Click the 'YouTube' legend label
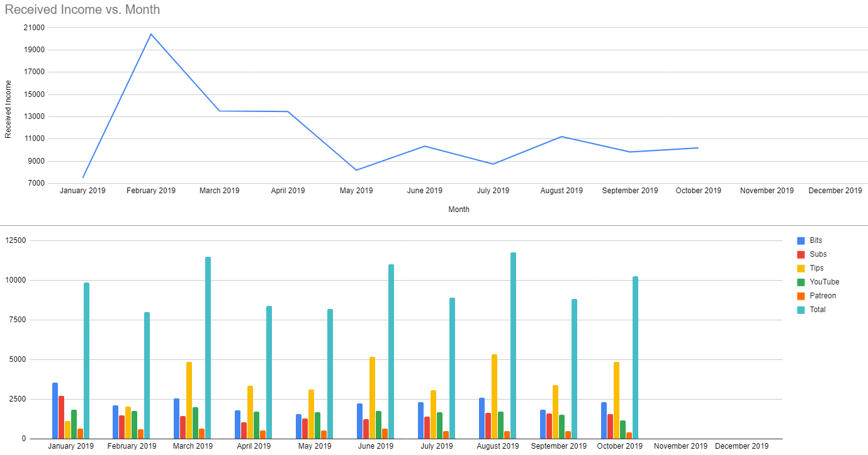Screen dimensions: 868x455 (x=825, y=282)
